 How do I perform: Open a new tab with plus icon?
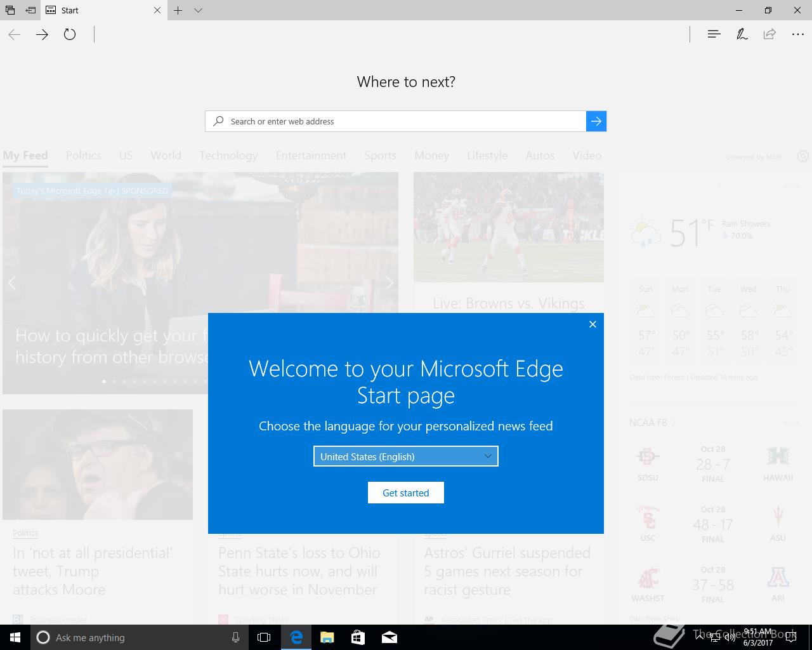(178, 10)
